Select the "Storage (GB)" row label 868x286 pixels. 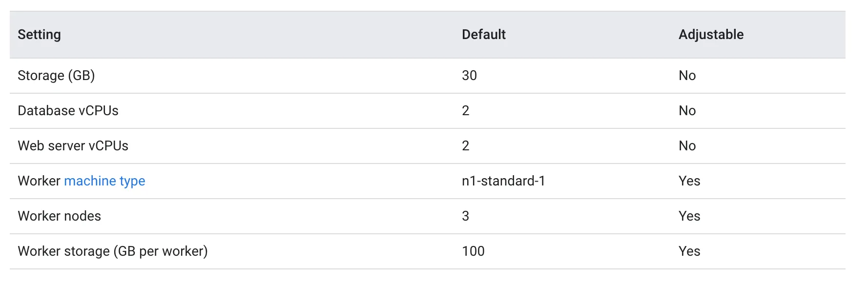(x=56, y=76)
